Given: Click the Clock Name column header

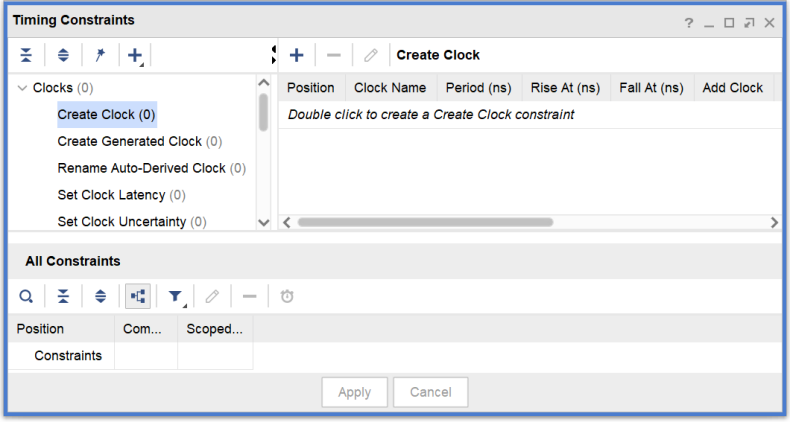Looking at the screenshot, I should coord(390,88).
